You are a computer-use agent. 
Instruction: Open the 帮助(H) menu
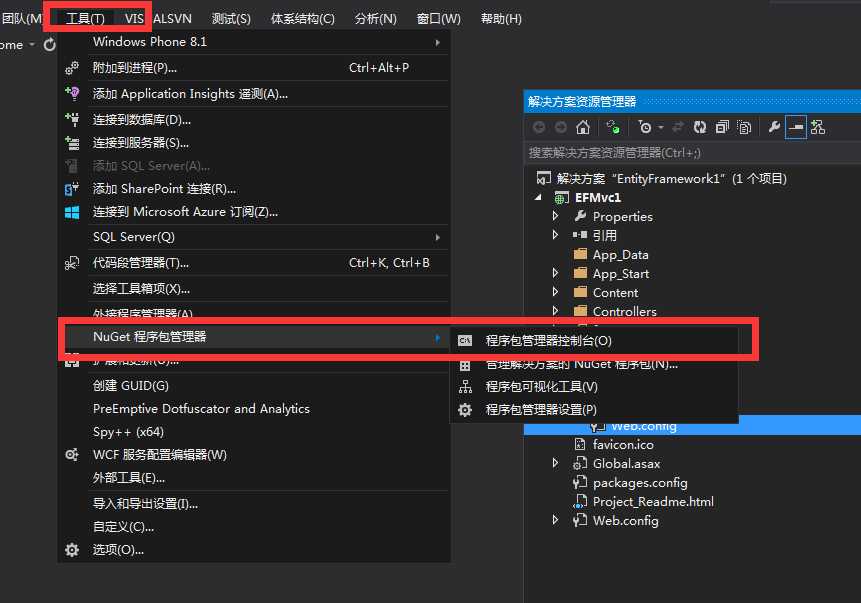[501, 19]
